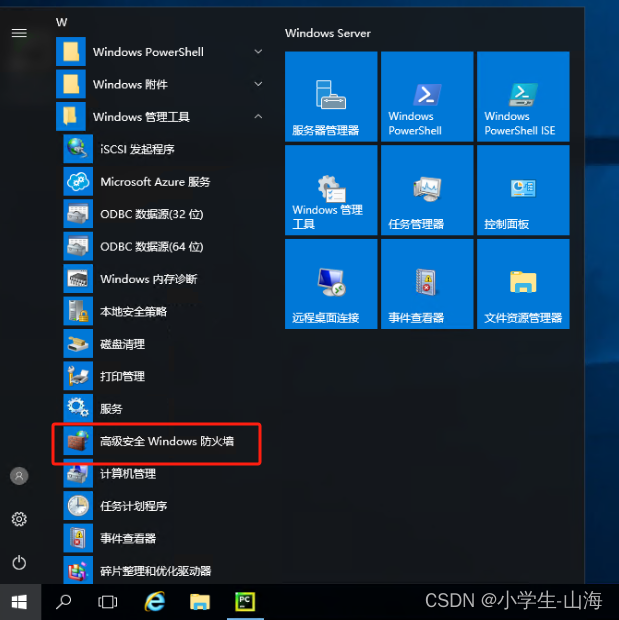619x620 pixels.
Task: Open the 任务计划程序 clock icon
Action: (x=78, y=506)
